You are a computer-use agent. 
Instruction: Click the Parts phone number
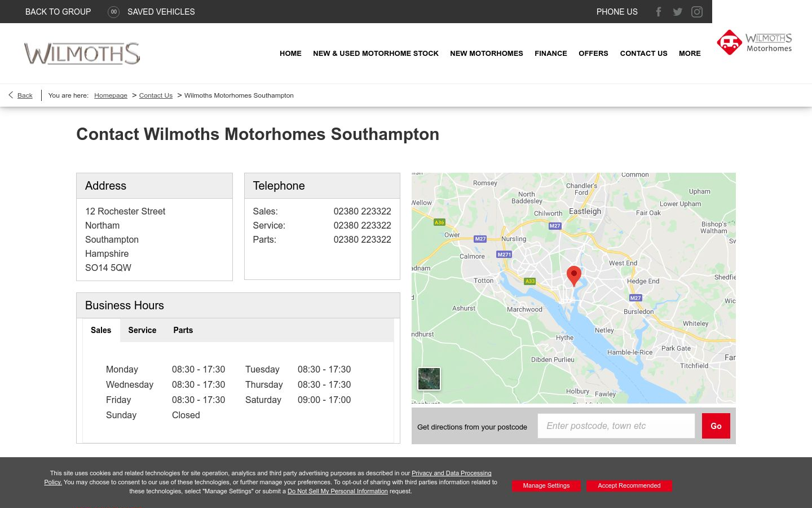362,239
